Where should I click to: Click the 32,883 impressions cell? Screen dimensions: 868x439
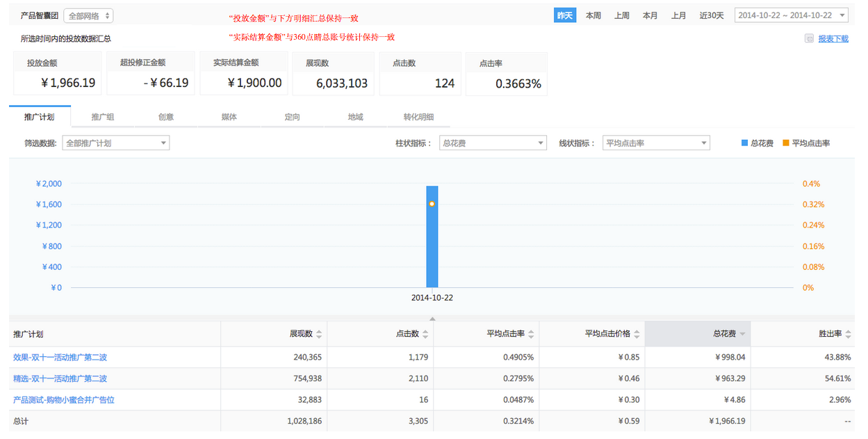click(309, 400)
